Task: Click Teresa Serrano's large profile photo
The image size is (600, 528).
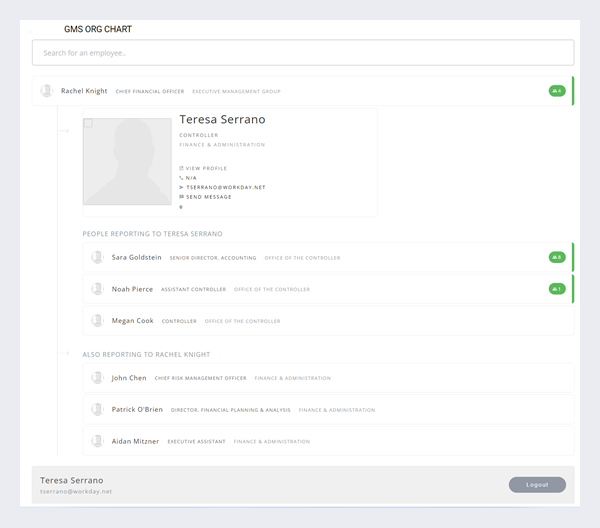Action: click(127, 162)
